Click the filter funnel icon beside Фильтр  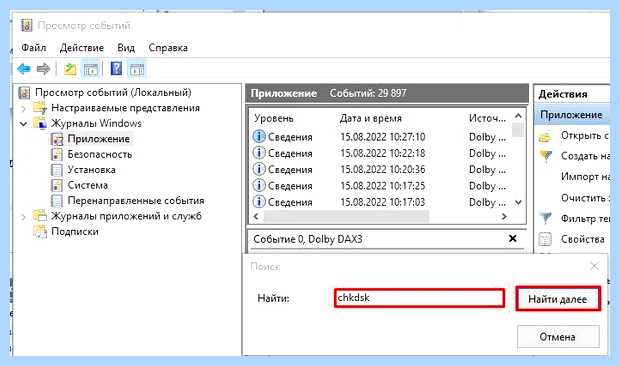(x=546, y=218)
